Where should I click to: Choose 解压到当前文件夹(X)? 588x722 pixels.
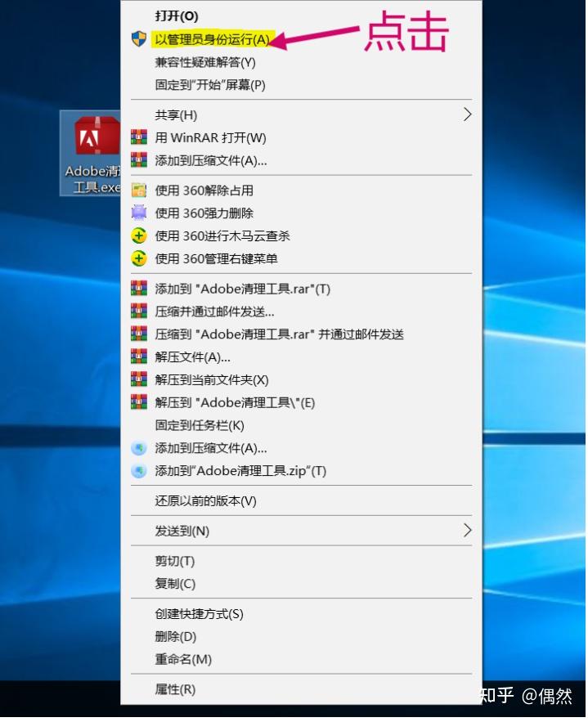[212, 379]
